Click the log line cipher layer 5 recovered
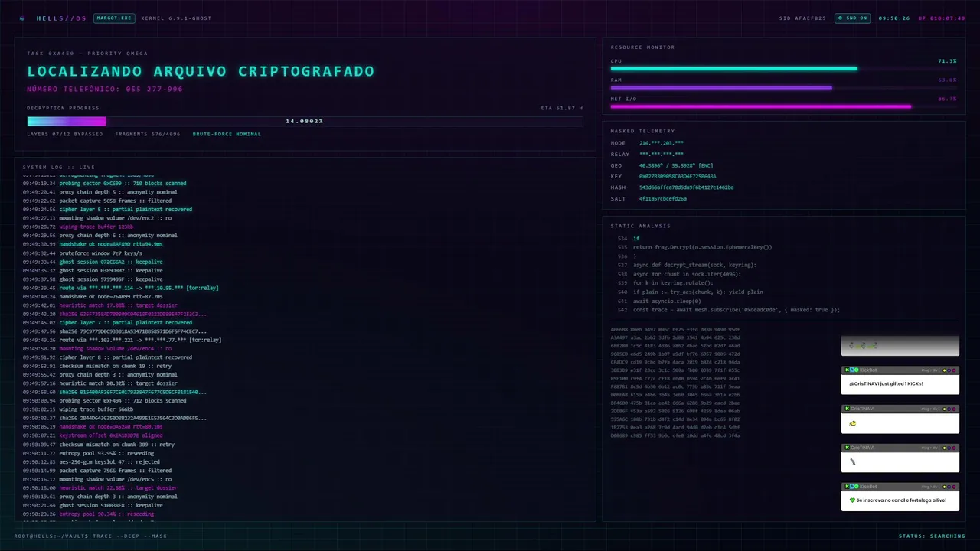This screenshot has width=980, height=551. [107, 209]
